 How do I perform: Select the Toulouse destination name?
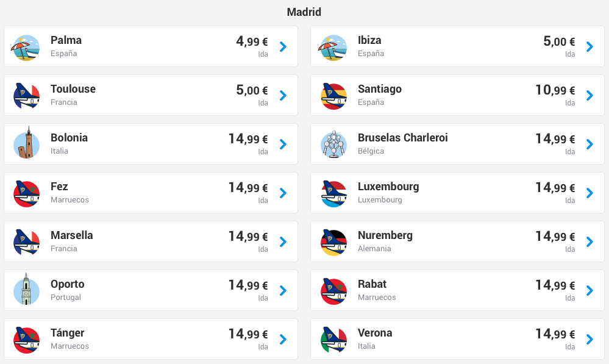(73, 89)
